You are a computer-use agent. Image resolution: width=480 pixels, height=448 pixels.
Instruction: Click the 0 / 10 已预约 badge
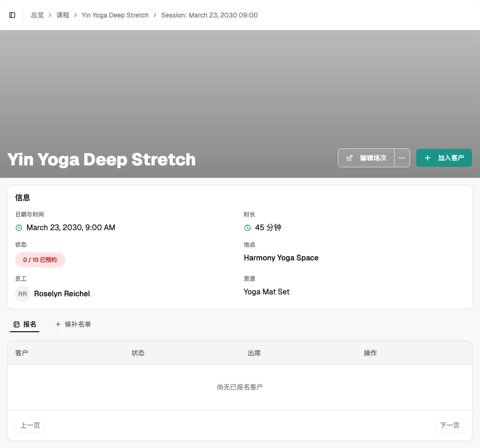40,259
